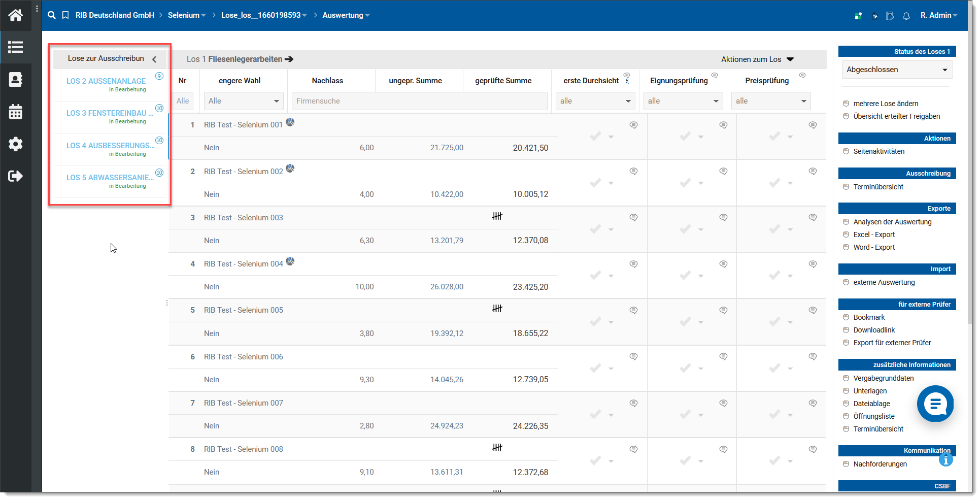Click RIB Deutschland GmbH breadcrumb
Viewport: 980px width, 500px height.
pos(115,15)
